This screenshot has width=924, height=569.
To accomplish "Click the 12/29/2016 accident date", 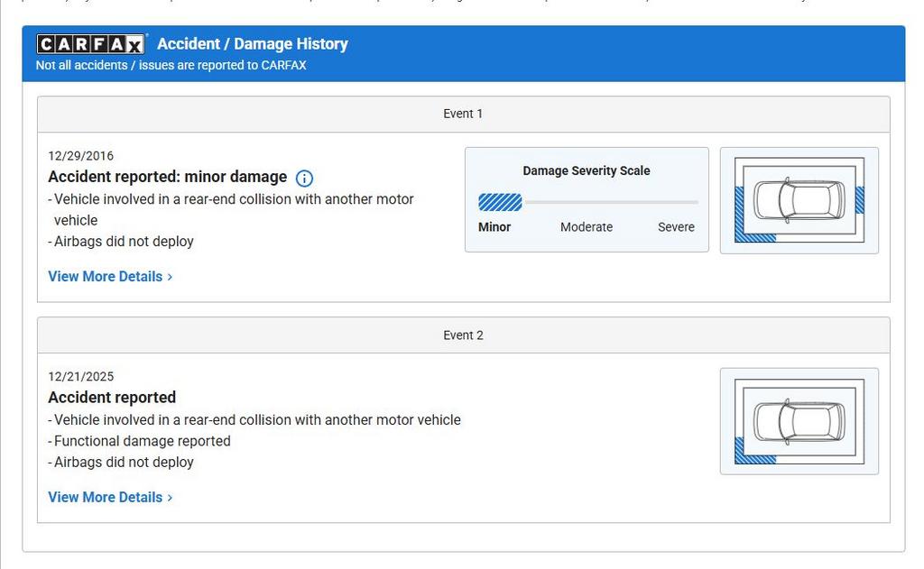I will click(x=81, y=156).
